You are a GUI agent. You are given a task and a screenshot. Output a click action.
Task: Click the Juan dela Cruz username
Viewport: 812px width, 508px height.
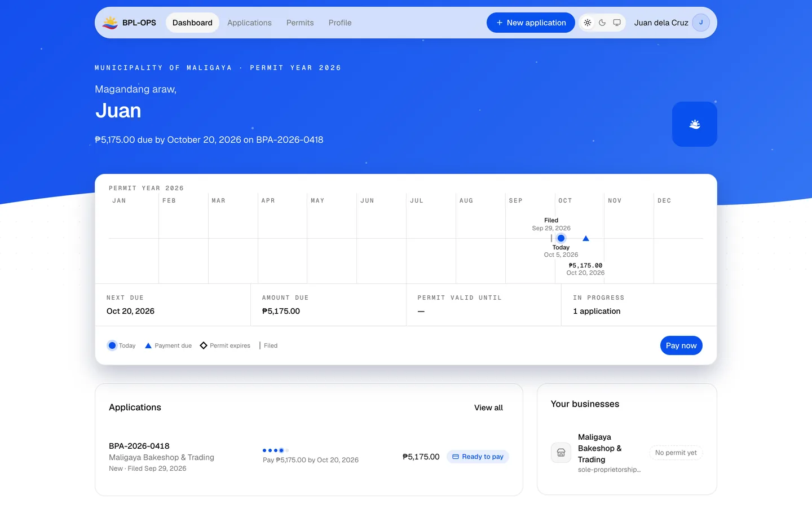point(661,23)
